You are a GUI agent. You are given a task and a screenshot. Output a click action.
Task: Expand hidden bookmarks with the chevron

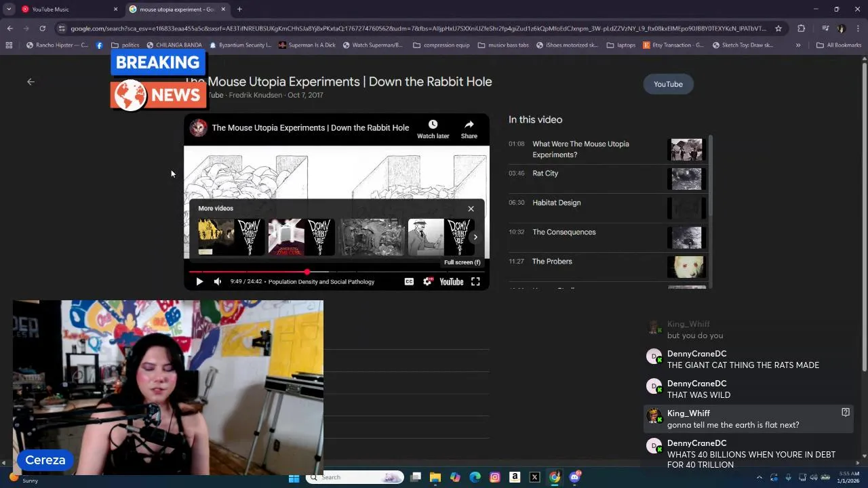click(798, 45)
